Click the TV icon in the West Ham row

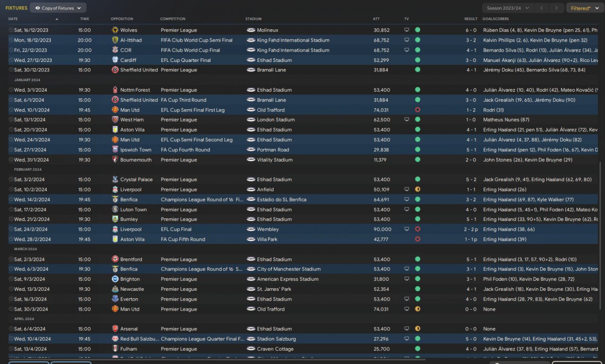406,120
